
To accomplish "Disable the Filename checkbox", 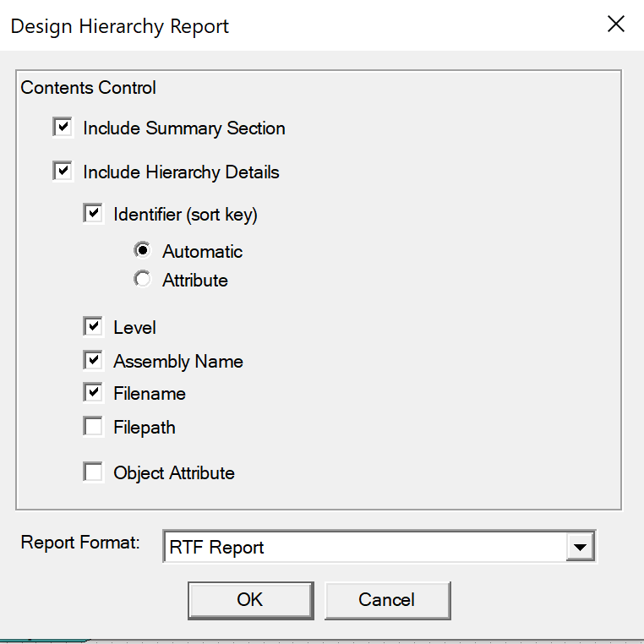I will coord(93,393).
